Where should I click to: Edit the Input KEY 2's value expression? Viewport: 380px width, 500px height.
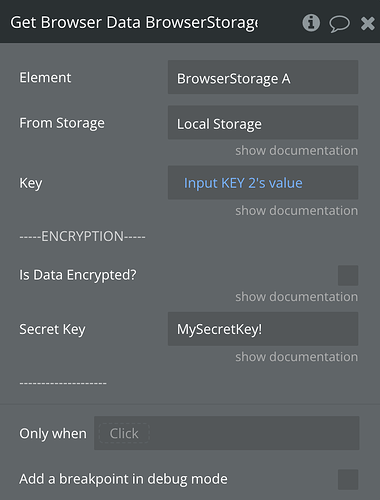coord(243,183)
